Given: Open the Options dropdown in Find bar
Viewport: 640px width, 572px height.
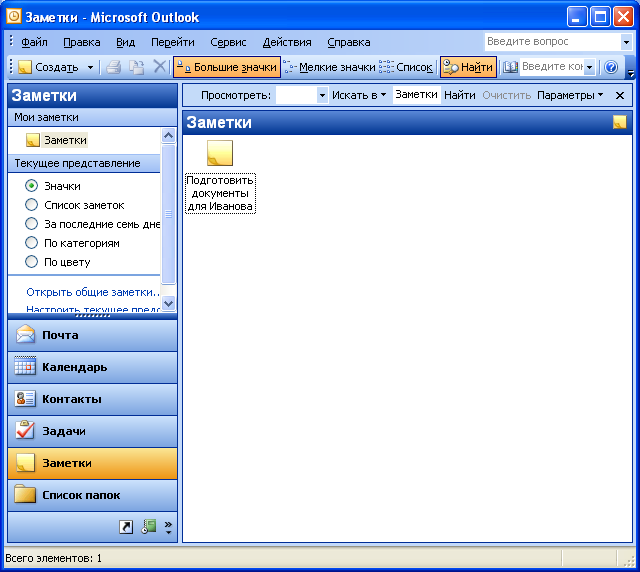Looking at the screenshot, I should tap(570, 95).
